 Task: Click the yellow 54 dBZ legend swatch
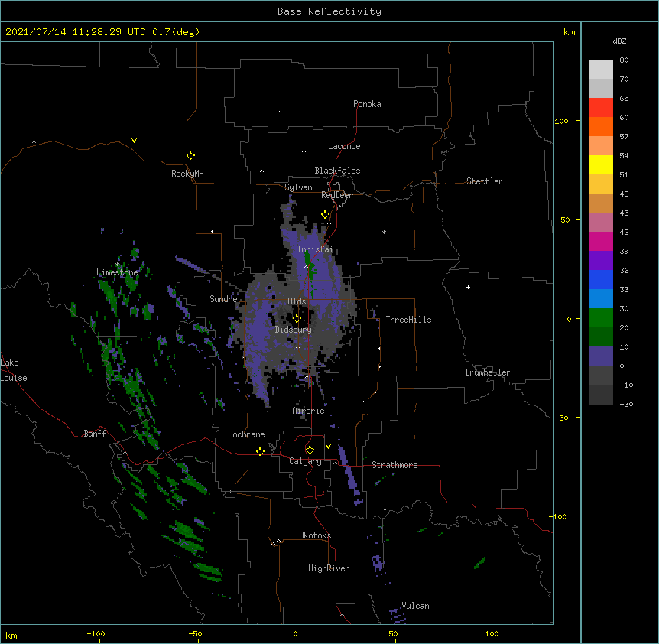(x=601, y=164)
